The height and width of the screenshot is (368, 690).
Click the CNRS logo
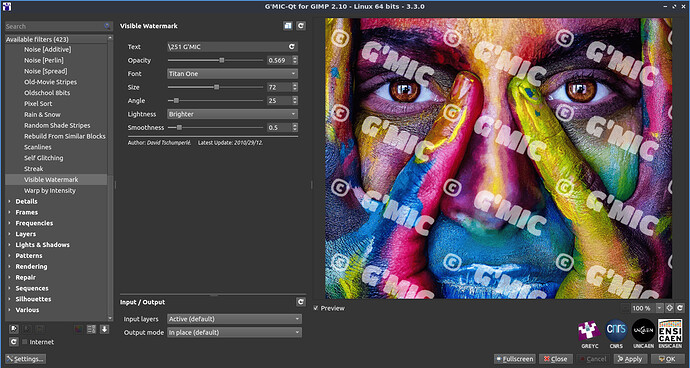pos(616,331)
